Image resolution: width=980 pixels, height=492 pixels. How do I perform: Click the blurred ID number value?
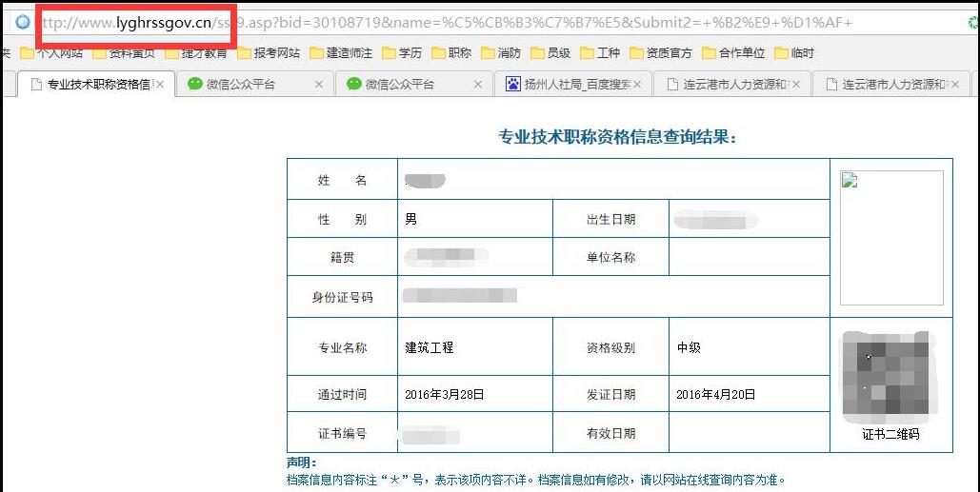coord(459,295)
